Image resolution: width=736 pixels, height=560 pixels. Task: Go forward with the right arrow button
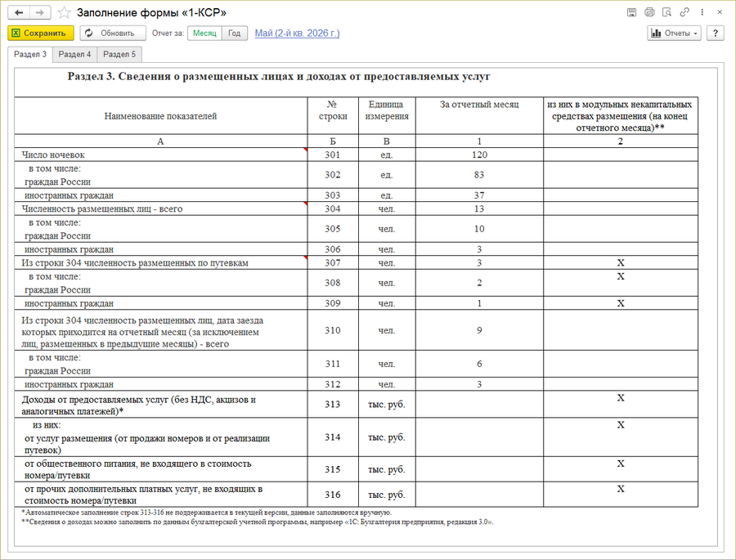(x=40, y=13)
